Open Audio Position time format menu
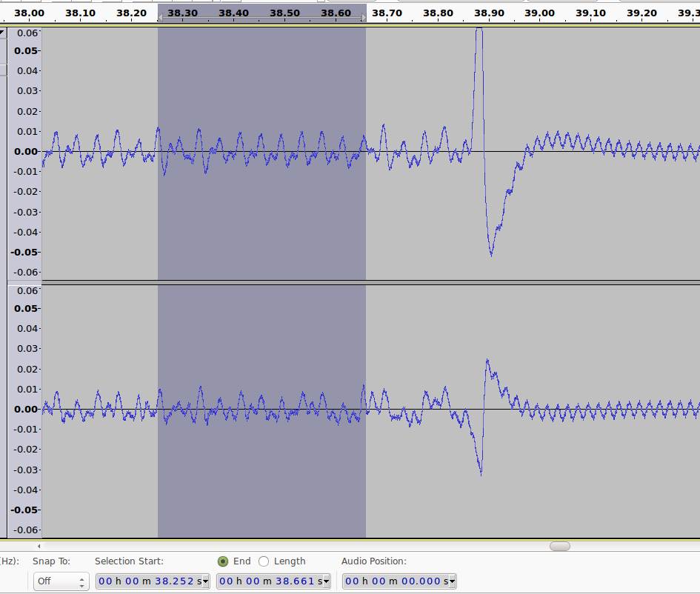 coord(452,581)
